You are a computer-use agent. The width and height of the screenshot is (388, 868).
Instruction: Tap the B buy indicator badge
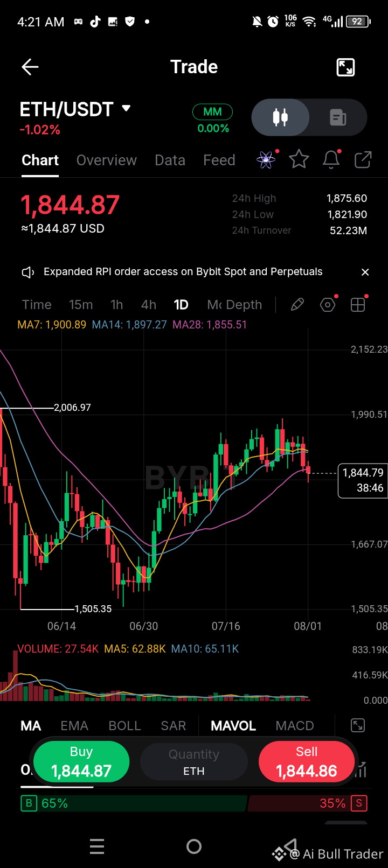pyautogui.click(x=29, y=803)
